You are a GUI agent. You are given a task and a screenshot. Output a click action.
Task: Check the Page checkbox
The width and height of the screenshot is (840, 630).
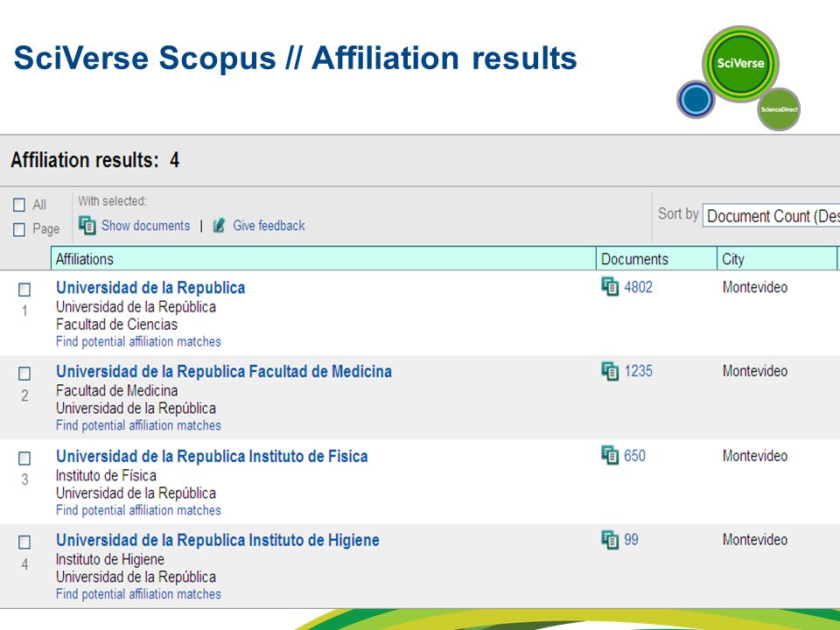coord(19,229)
